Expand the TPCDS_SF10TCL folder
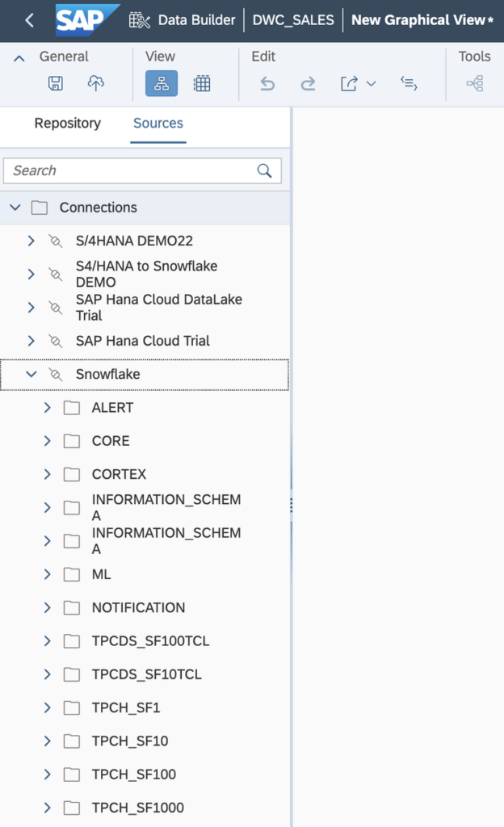This screenshot has width=504, height=827. click(x=48, y=674)
